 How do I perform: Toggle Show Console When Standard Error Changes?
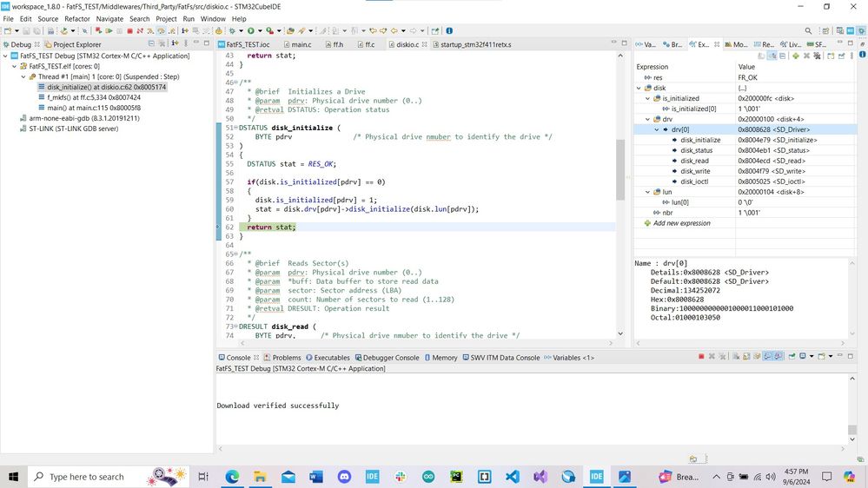click(x=779, y=356)
